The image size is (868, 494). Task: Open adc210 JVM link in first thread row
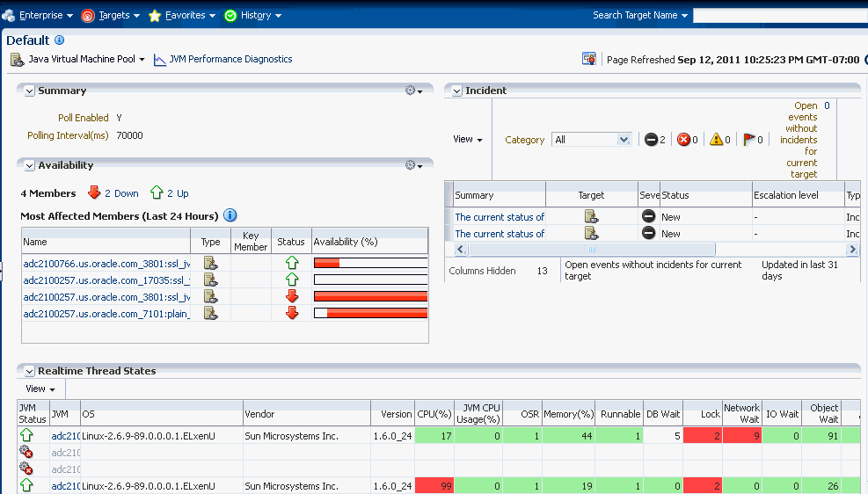66,436
